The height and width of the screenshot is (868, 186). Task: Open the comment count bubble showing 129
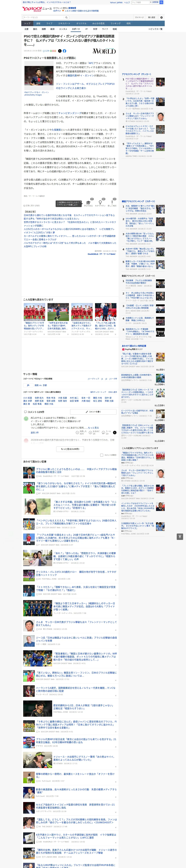click(46, 51)
